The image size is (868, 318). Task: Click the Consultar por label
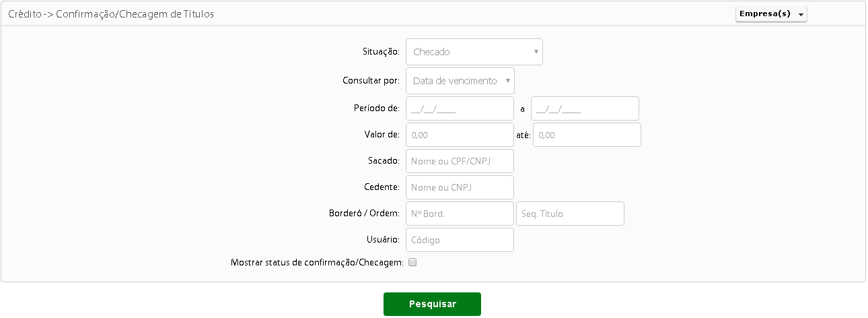[x=371, y=81]
